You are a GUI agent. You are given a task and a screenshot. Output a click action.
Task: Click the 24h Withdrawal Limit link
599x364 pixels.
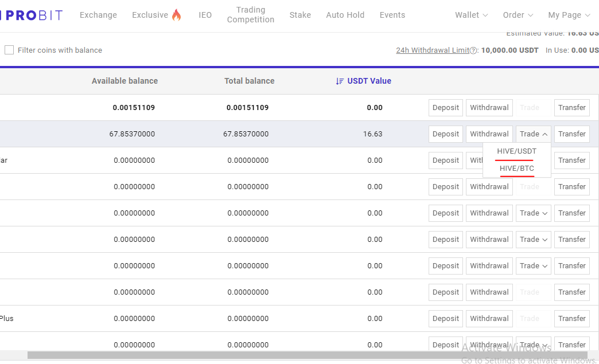433,50
